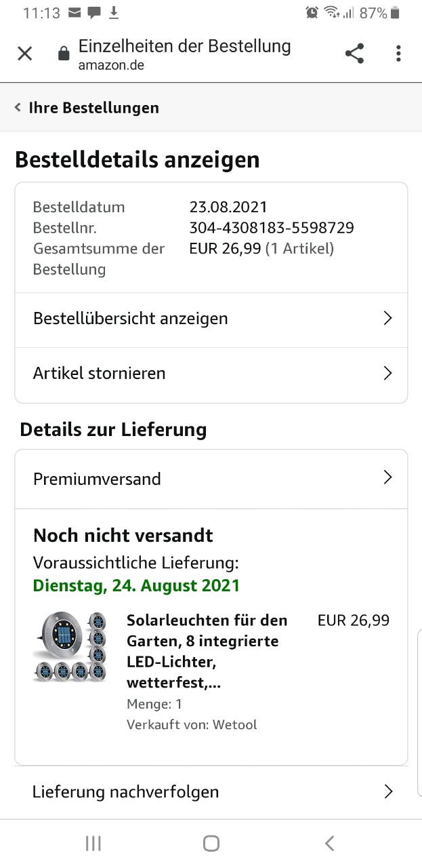Screen dimensions: 422x868
Task: Tap the Bestellübersicht anzeigen text
Action: (x=131, y=318)
